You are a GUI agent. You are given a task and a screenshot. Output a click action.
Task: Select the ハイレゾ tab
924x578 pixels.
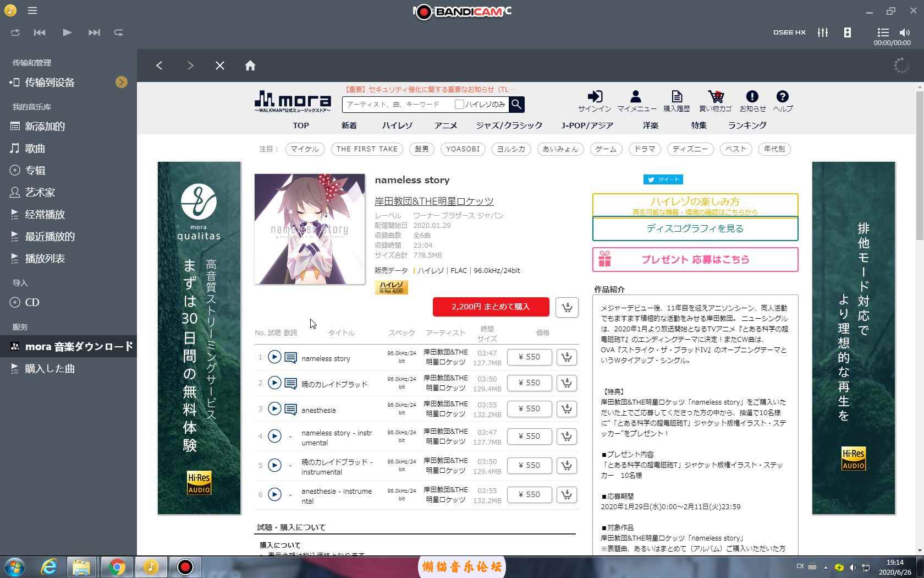pyautogui.click(x=397, y=126)
